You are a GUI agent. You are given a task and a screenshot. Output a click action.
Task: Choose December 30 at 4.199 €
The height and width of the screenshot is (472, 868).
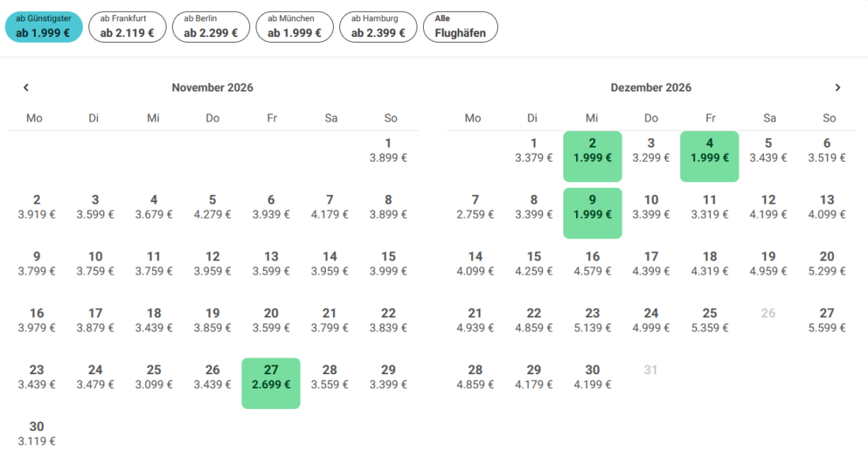coord(593,377)
